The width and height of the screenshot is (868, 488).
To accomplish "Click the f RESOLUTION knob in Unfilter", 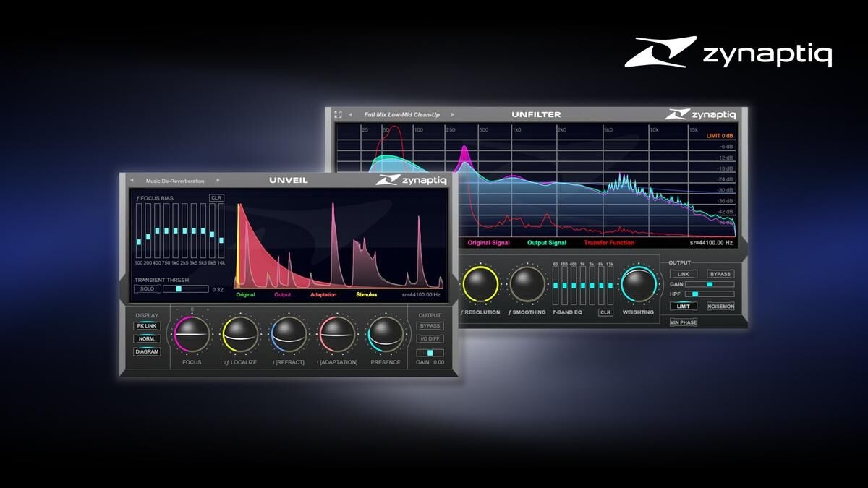I will tap(481, 284).
